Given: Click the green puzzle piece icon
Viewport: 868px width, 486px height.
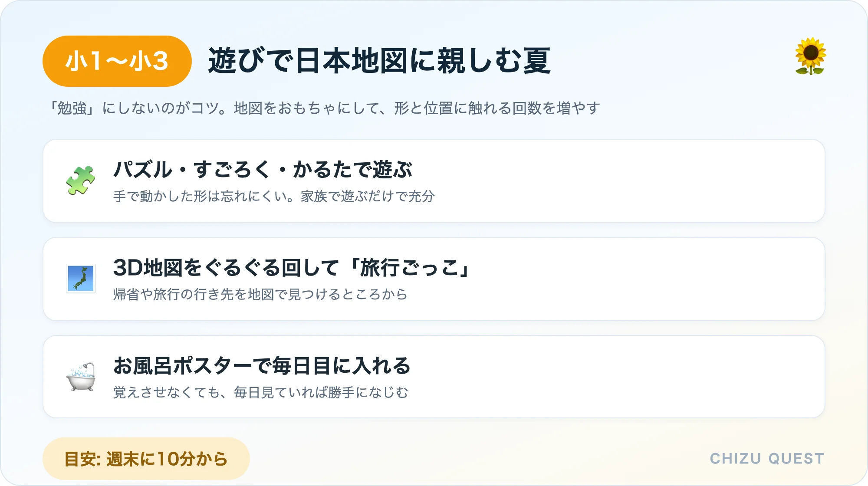Looking at the screenshot, I should pos(81,181).
